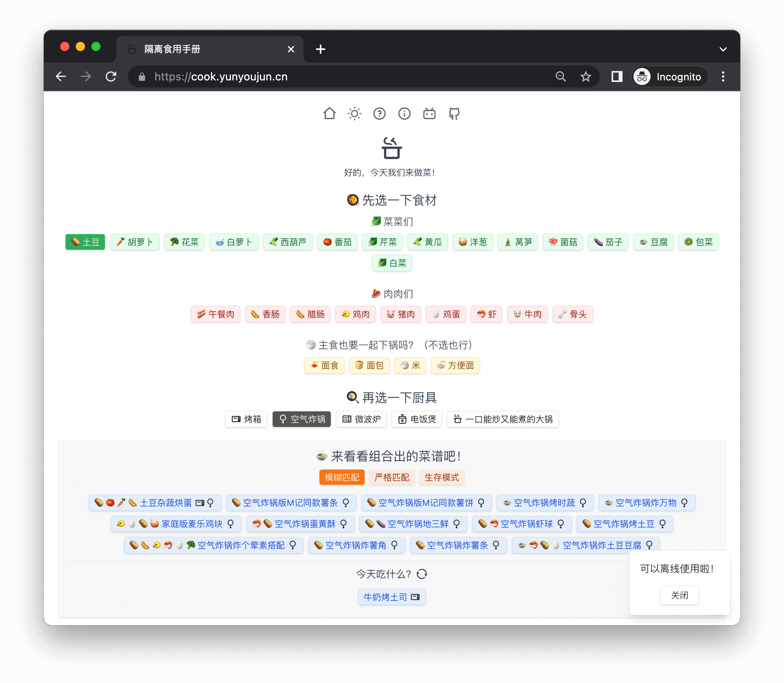The height and width of the screenshot is (683, 784).
Task: Select the 番茄 vegetable tag
Action: click(x=337, y=242)
